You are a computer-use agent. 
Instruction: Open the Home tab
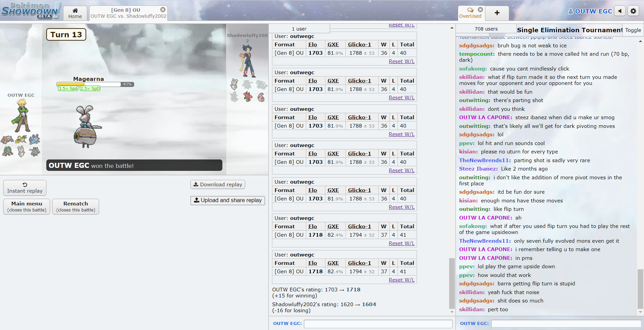75,13
